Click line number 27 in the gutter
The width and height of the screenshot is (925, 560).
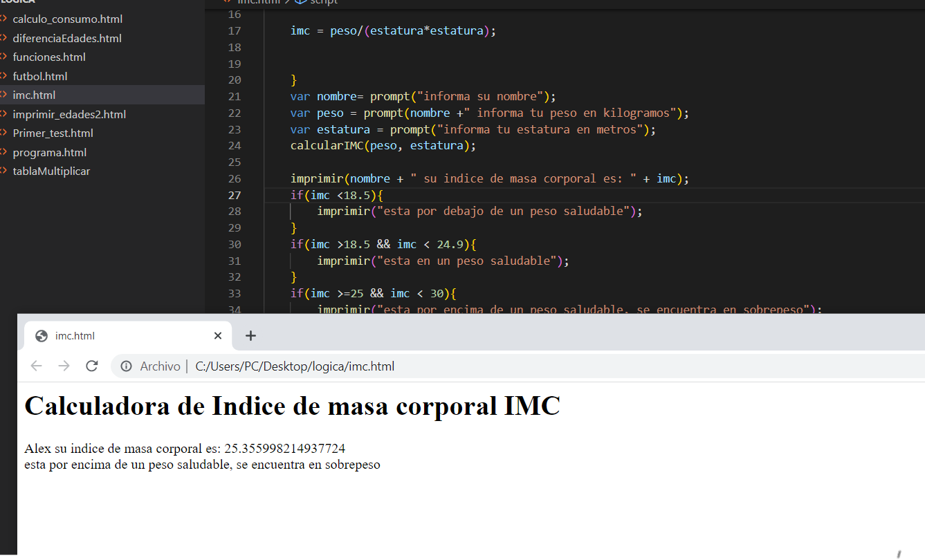click(x=234, y=195)
